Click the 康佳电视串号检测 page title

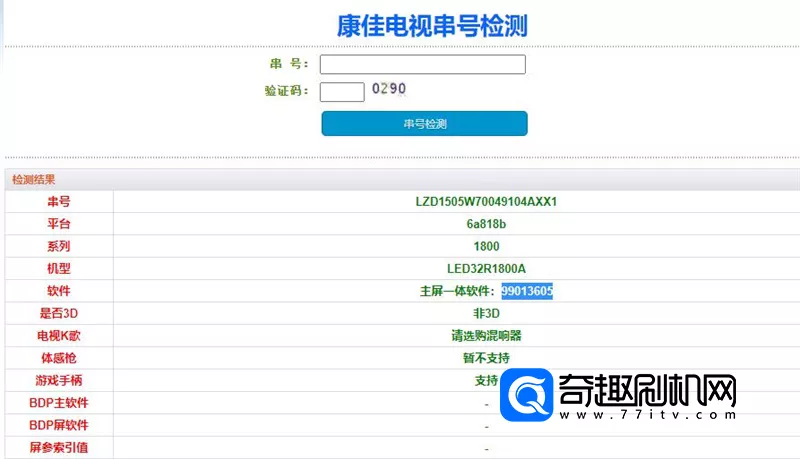pyautogui.click(x=432, y=25)
